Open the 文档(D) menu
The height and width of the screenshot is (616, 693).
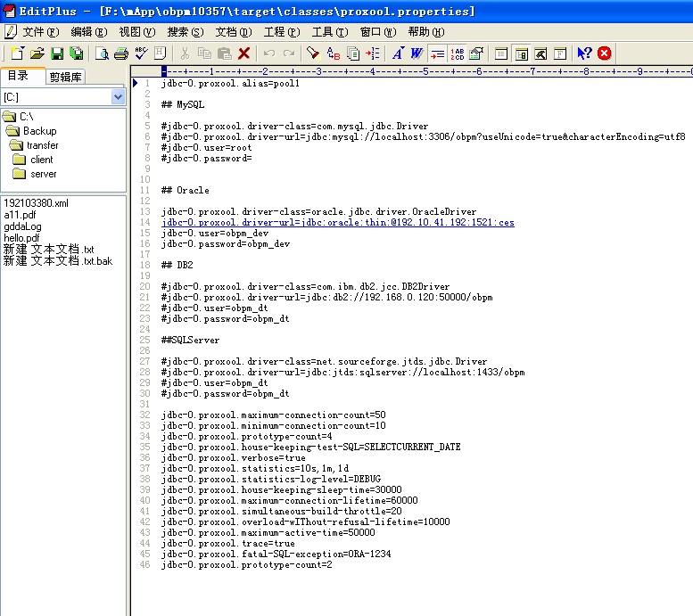[x=234, y=32]
